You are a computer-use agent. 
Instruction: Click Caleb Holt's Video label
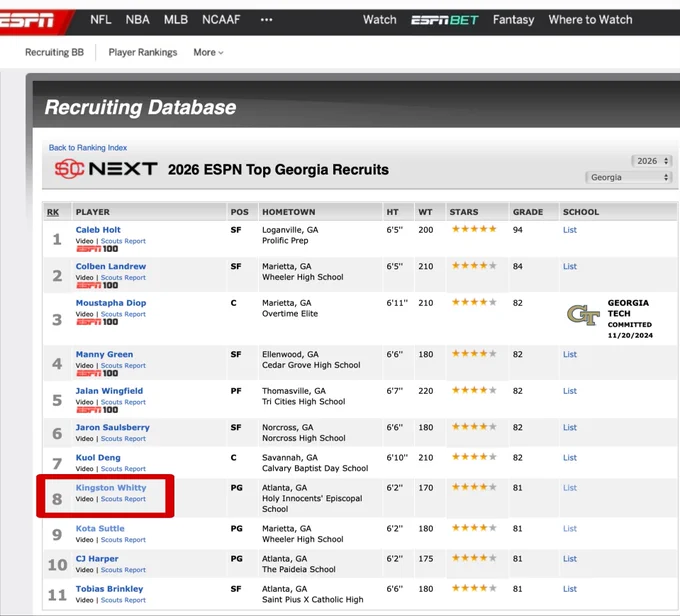pyautogui.click(x=84, y=241)
